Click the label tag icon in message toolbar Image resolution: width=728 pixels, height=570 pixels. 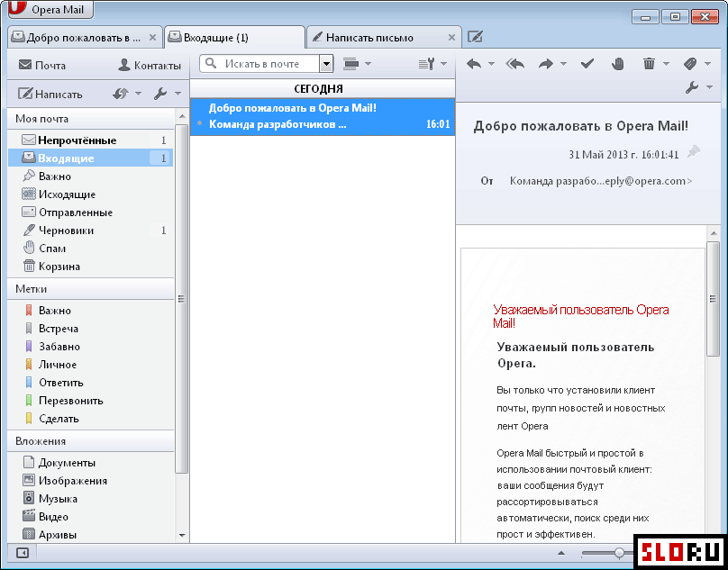coord(690,64)
